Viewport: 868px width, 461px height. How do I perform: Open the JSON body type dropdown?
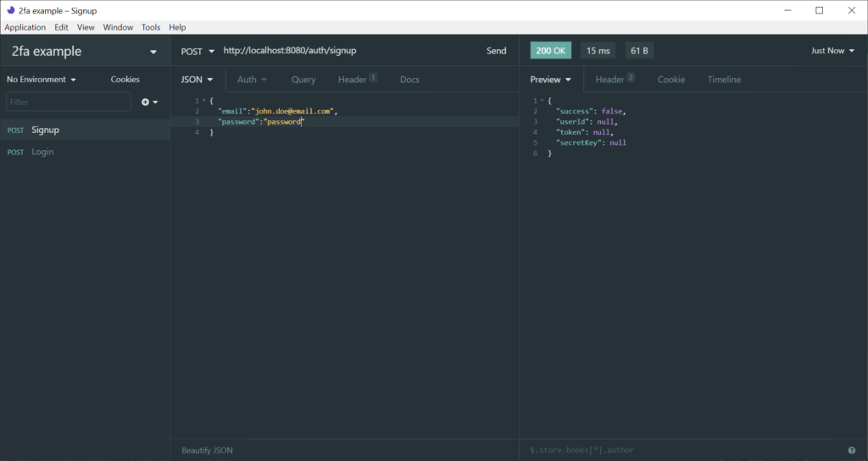tap(197, 80)
